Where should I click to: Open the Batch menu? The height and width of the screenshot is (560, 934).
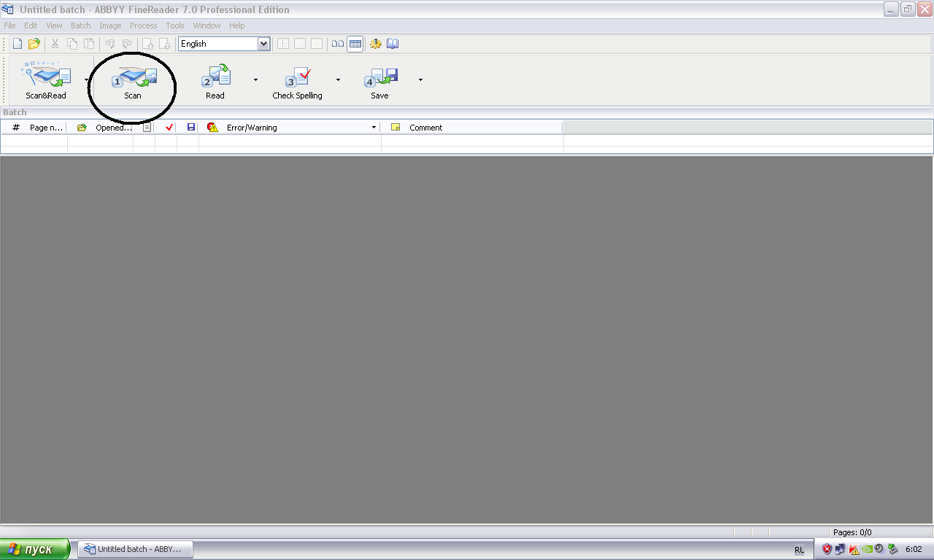(x=81, y=26)
